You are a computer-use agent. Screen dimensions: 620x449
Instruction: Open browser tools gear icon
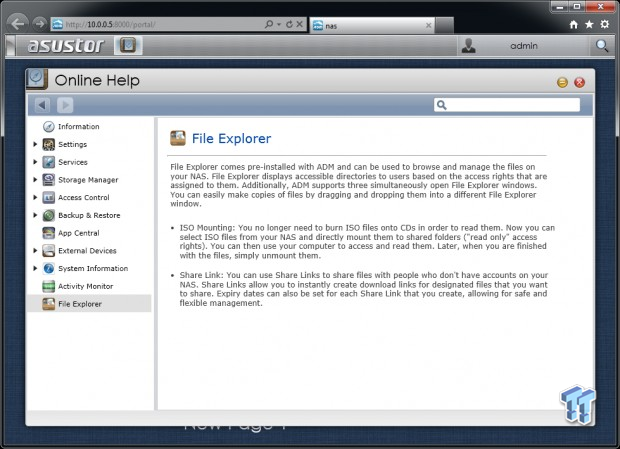605,25
